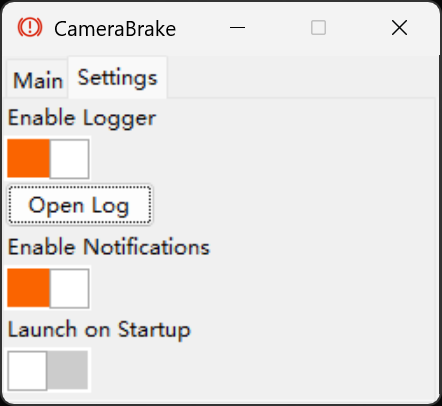Switch to the Main tab
442x406 pixels.
click(x=38, y=79)
